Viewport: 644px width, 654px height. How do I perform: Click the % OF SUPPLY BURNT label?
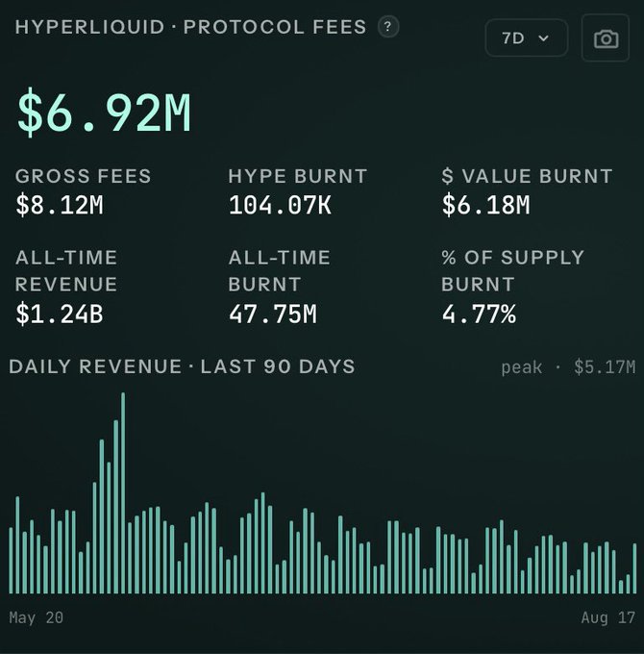[x=512, y=270]
